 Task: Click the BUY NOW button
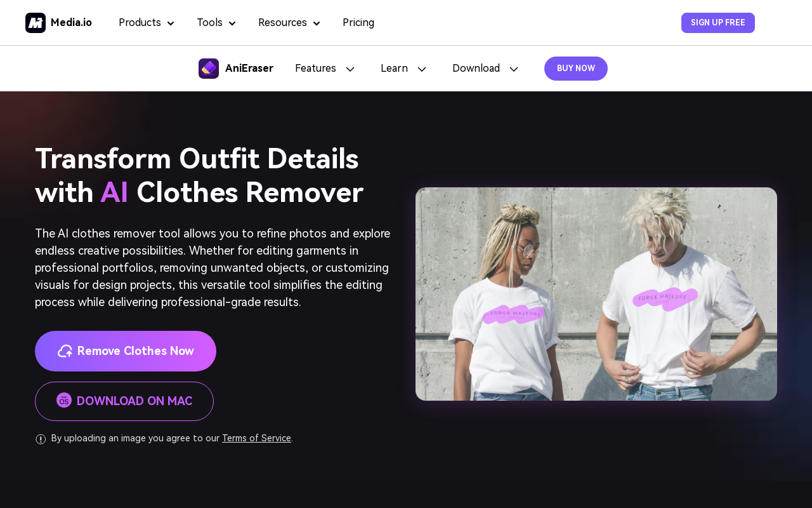point(576,69)
